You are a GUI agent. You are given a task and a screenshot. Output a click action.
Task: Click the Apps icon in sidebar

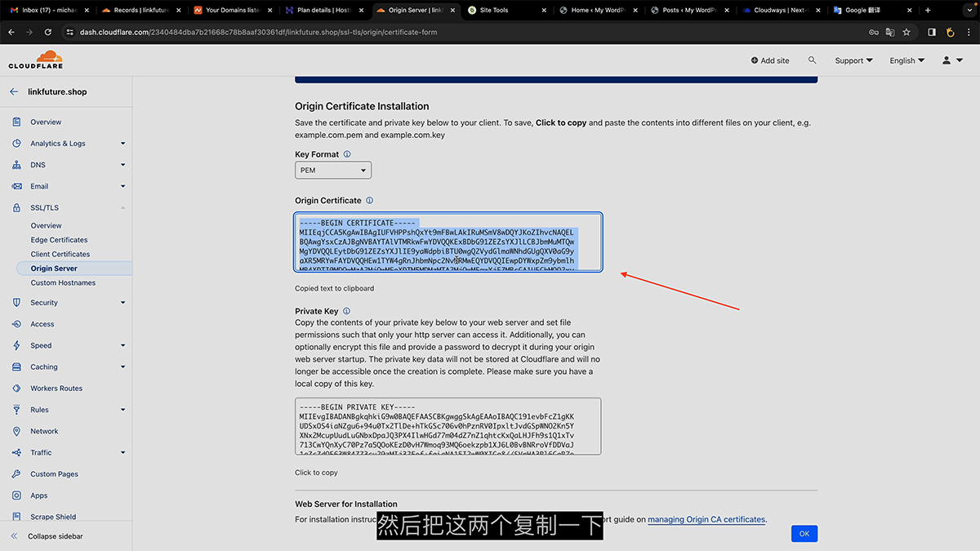tap(16, 495)
